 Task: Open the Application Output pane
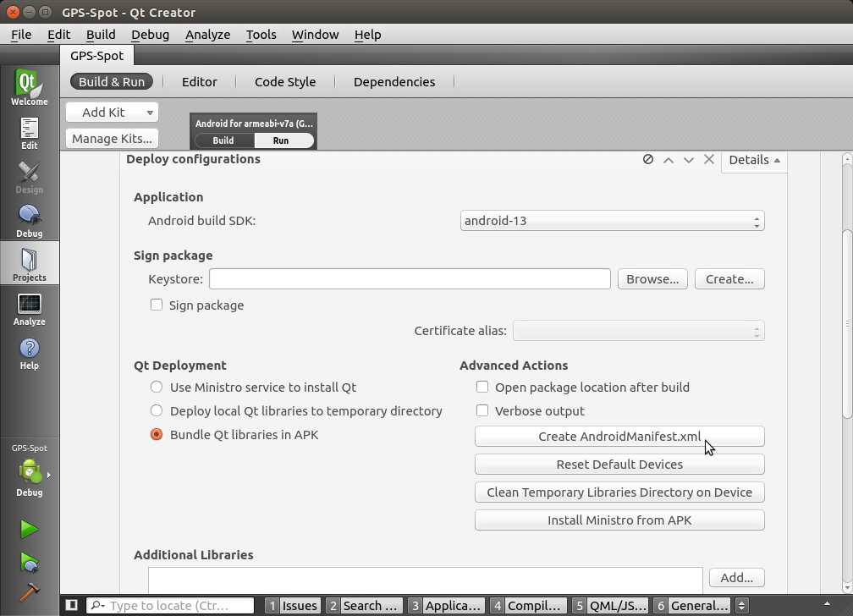446,605
